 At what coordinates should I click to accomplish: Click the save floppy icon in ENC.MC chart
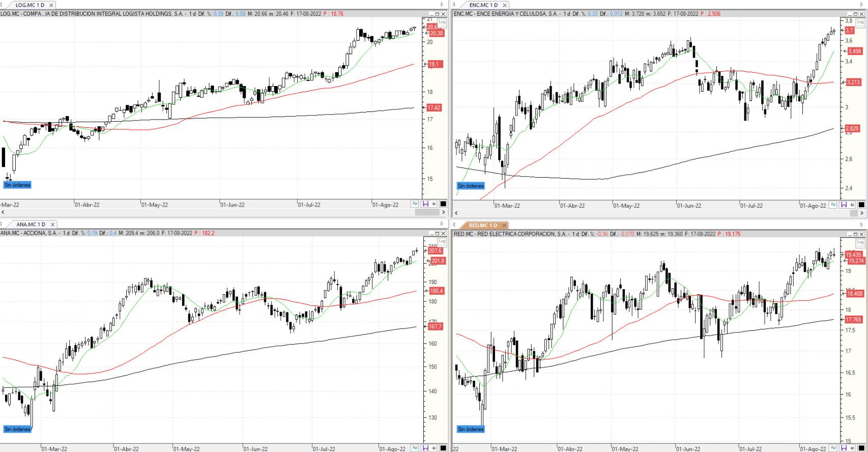844,205
